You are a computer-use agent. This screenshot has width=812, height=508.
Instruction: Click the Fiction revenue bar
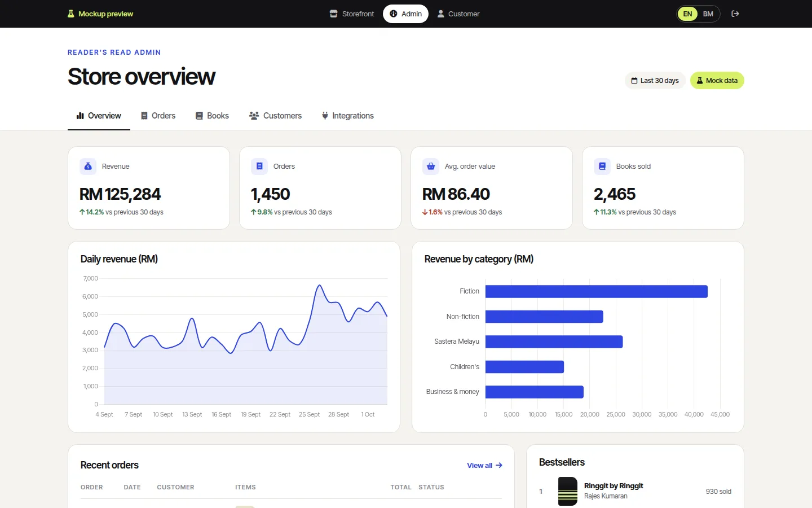pyautogui.click(x=597, y=291)
